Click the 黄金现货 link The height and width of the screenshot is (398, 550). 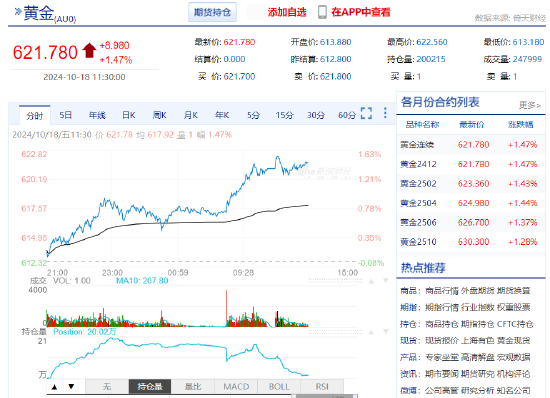(514, 340)
